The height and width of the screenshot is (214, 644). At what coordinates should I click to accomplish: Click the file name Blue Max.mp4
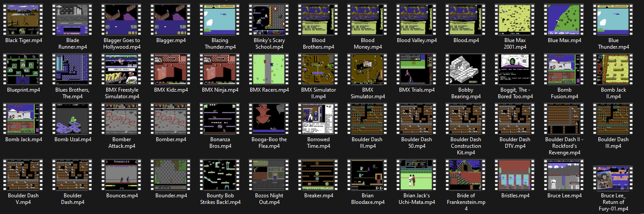point(565,40)
